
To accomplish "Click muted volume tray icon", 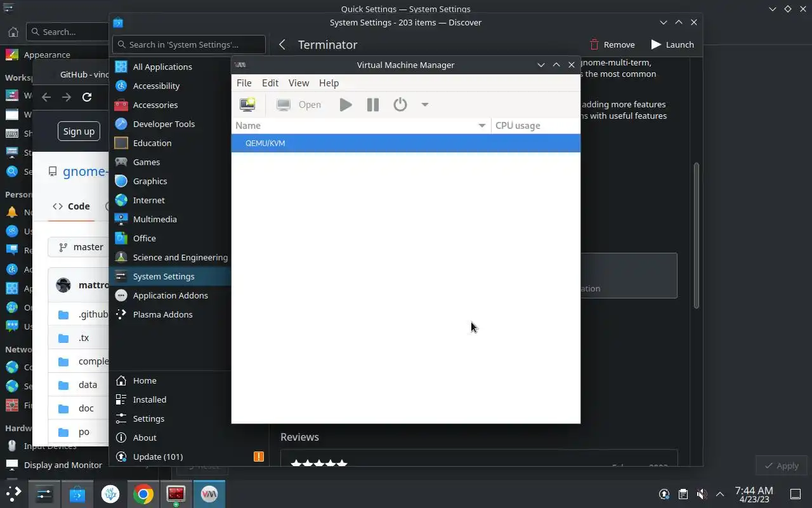I will pos(701,493).
